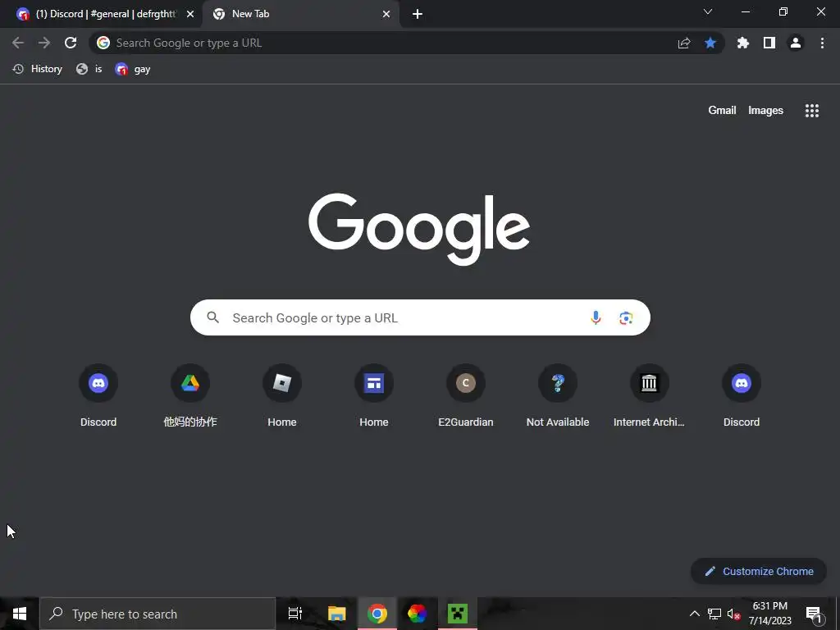Open the Google Drive shortcut 他妈的协作
The height and width of the screenshot is (630, 840).
click(190, 396)
